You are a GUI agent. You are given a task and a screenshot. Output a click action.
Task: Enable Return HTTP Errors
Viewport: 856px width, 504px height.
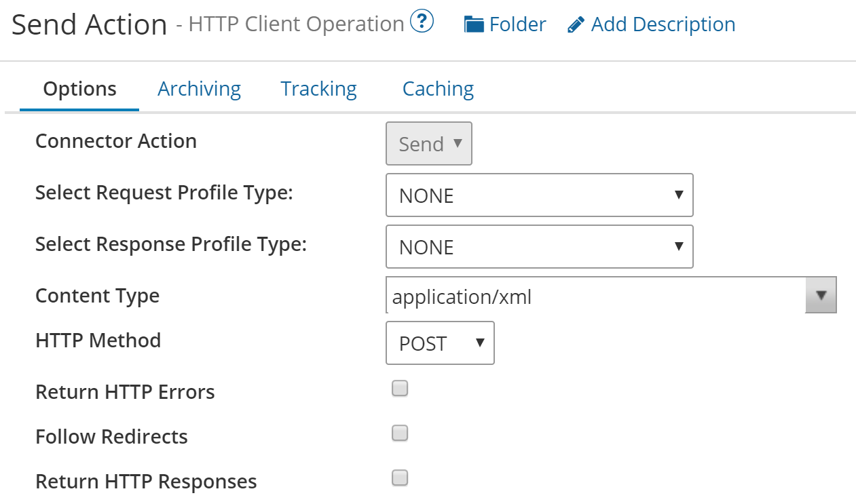[400, 388]
